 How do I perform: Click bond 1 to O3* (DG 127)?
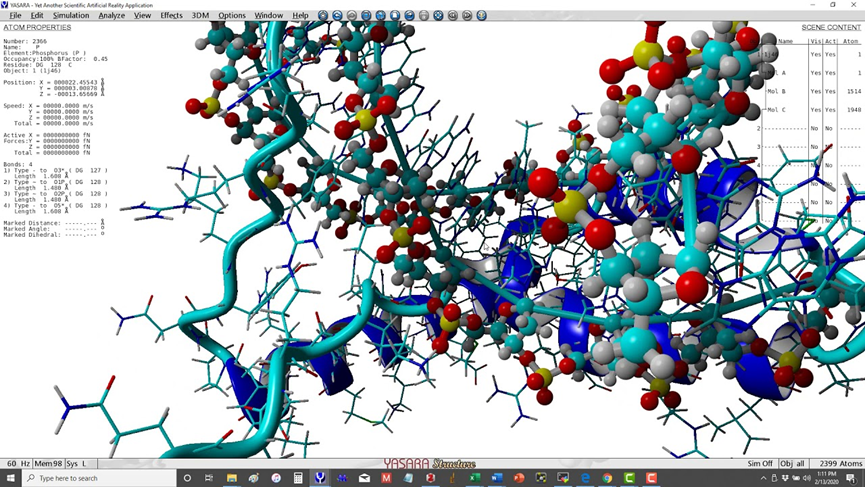pyautogui.click(x=55, y=170)
